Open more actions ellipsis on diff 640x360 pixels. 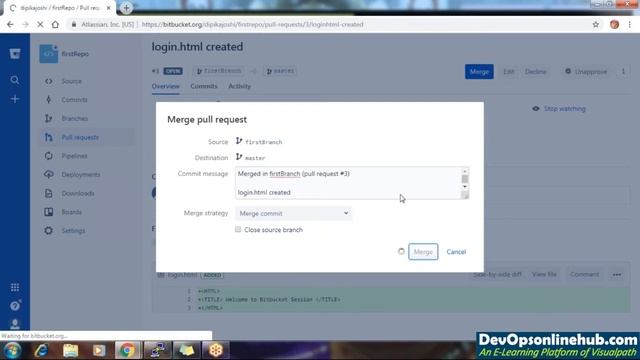coord(617,274)
